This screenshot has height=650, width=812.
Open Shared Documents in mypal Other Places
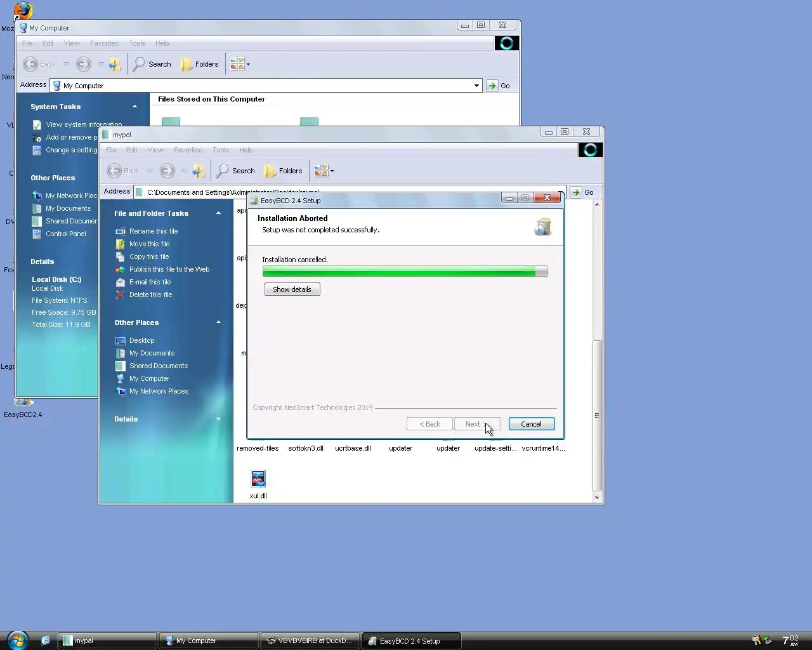159,366
